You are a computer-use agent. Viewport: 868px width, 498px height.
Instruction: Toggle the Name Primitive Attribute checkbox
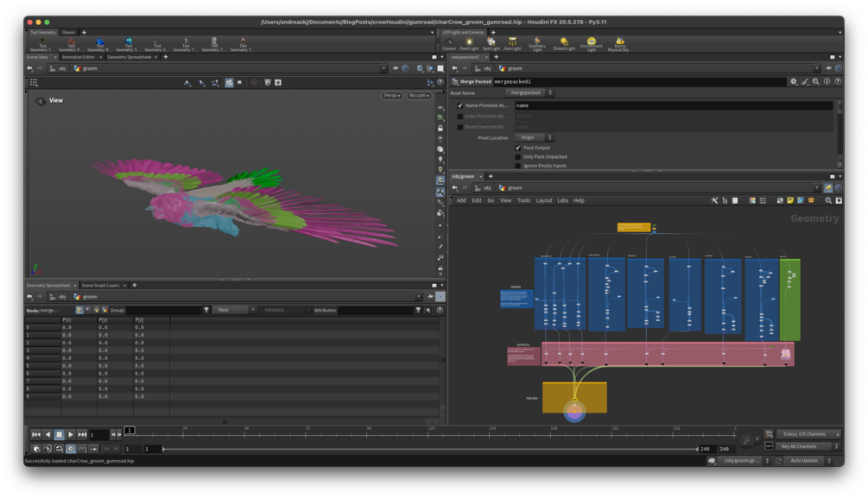460,105
